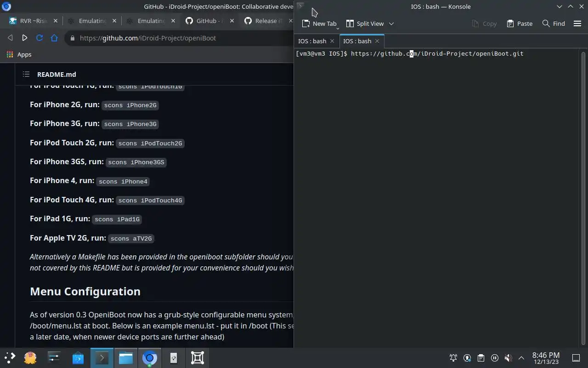
Task: Click the show desktop button
Action: point(576,358)
